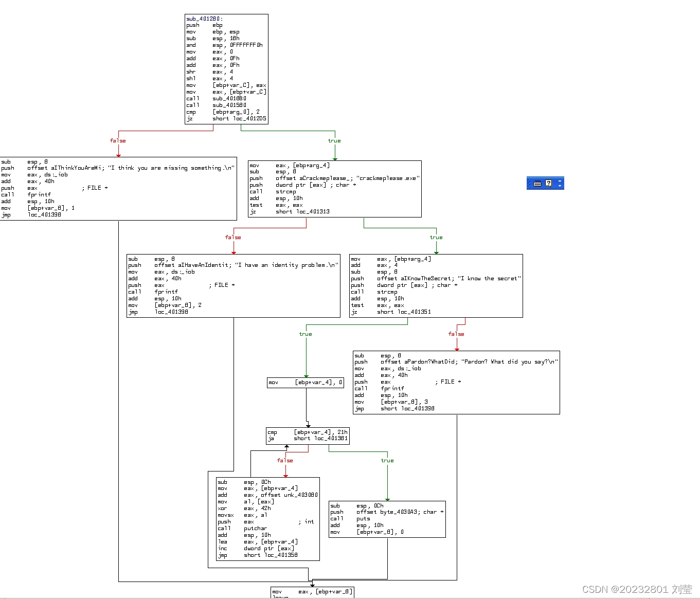Image resolution: width=700 pixels, height=599 pixels.
Task: Select the "crackmeplease.exe" push offset line
Action: coord(335,178)
